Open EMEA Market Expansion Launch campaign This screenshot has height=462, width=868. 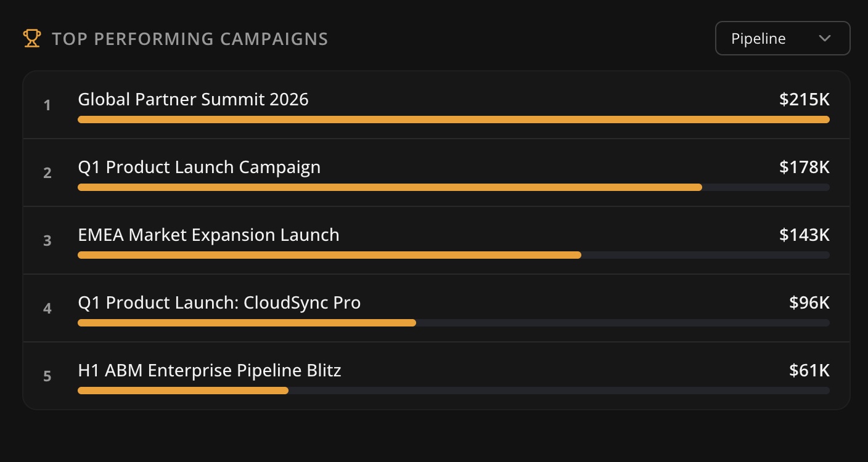click(x=208, y=235)
